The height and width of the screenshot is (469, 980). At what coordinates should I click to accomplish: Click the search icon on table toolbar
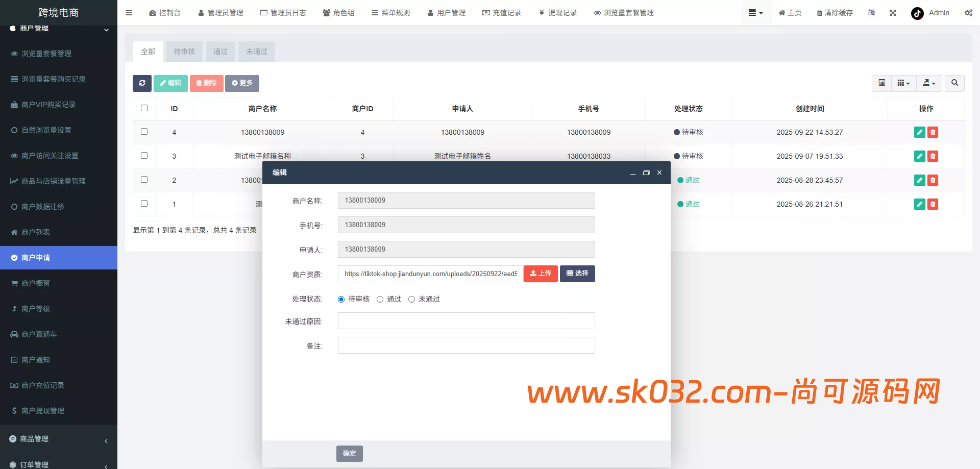[954, 83]
